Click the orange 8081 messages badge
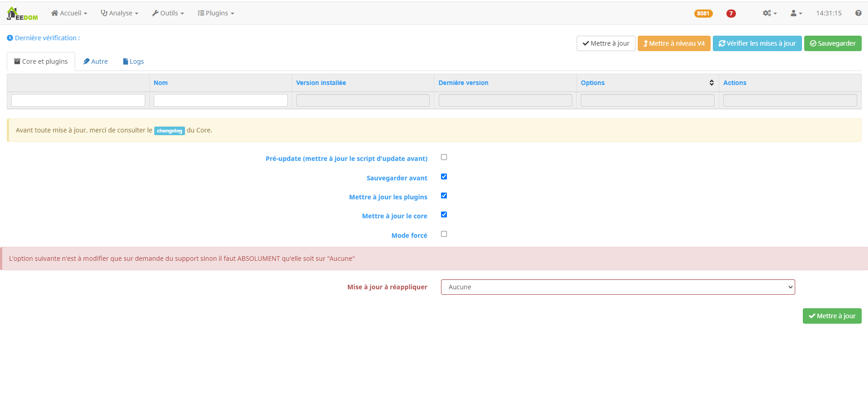The image size is (868, 405). (x=703, y=14)
